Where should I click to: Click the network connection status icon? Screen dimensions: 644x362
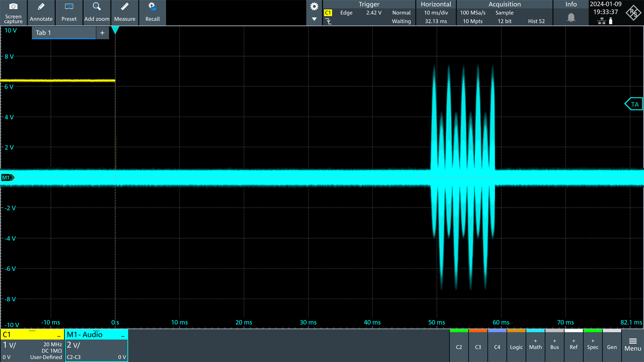[601, 21]
